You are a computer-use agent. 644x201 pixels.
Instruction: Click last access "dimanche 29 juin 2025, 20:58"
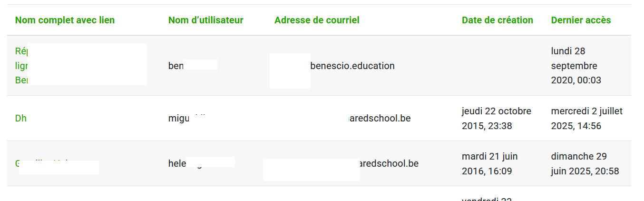coord(585,163)
